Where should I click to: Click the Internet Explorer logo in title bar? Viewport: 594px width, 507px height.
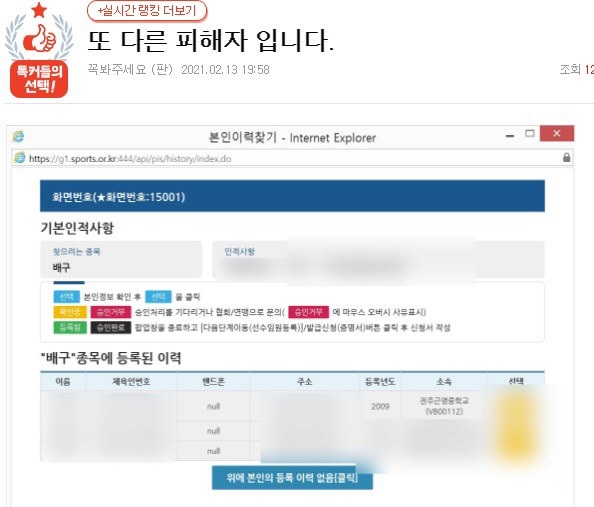[18, 136]
